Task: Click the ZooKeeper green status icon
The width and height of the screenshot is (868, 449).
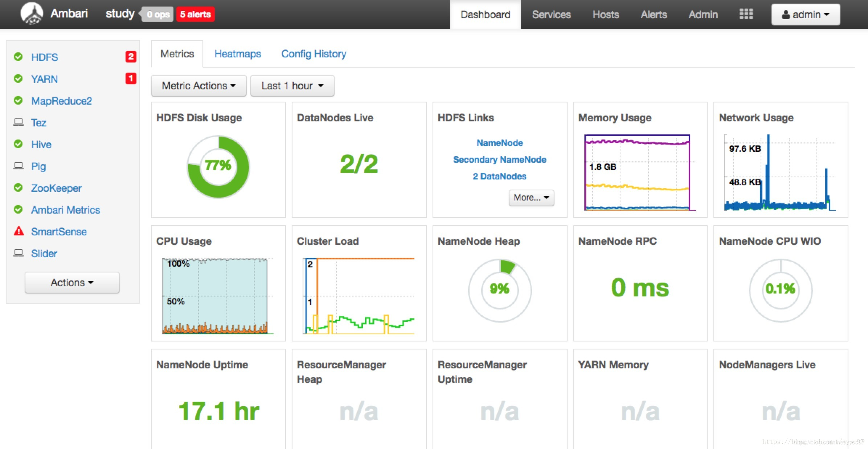Action: 18,187
